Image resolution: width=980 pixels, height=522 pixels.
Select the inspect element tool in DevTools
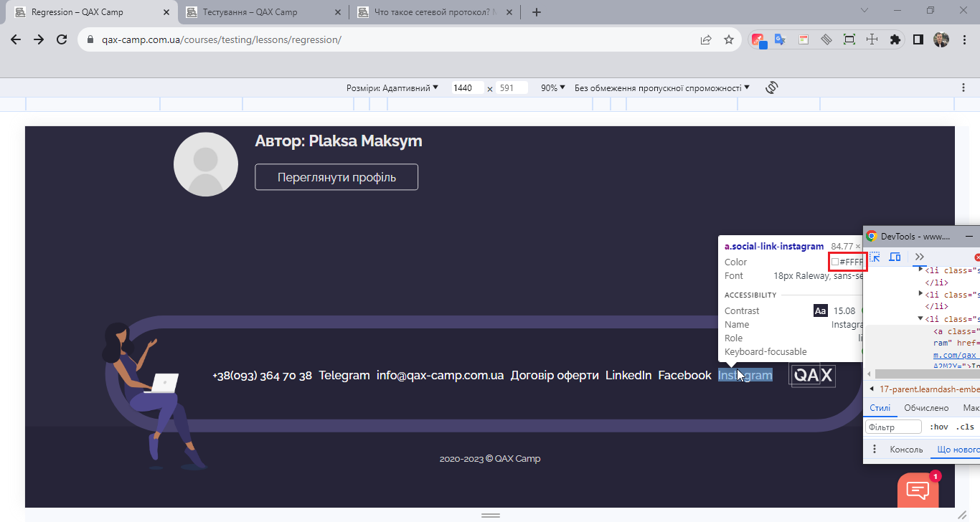pyautogui.click(x=875, y=257)
